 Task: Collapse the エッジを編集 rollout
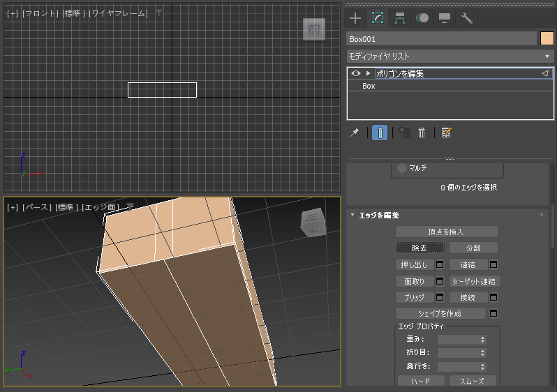coord(352,215)
